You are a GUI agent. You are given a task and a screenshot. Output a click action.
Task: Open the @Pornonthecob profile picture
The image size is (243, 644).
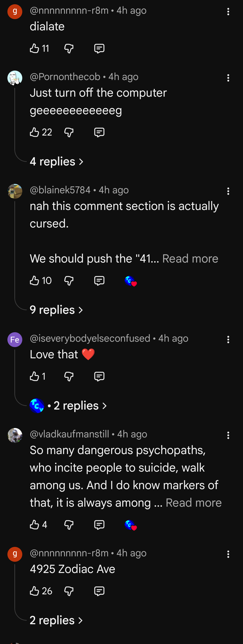pyautogui.click(x=15, y=78)
